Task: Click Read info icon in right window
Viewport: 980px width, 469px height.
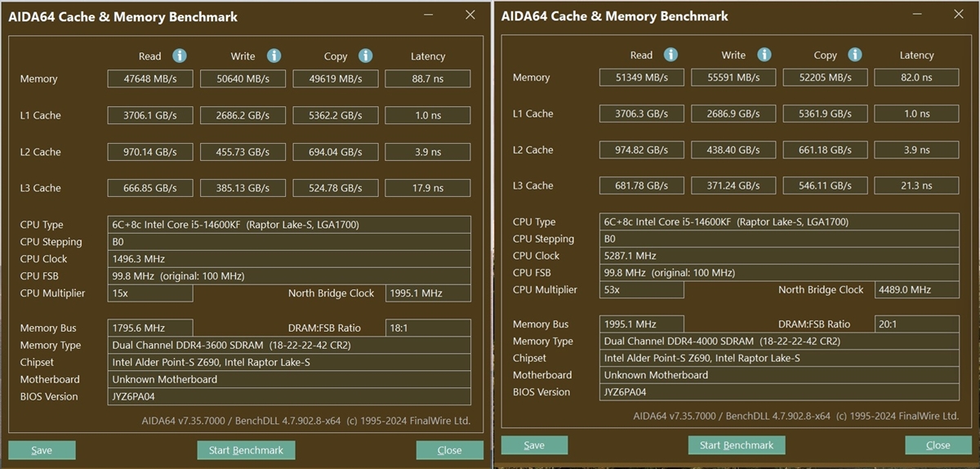Action: 670,55
